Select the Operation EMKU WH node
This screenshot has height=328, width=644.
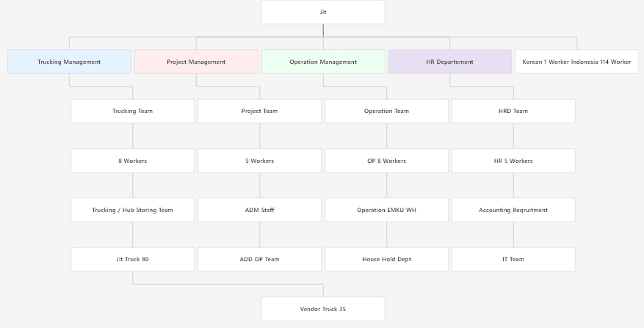386,210
